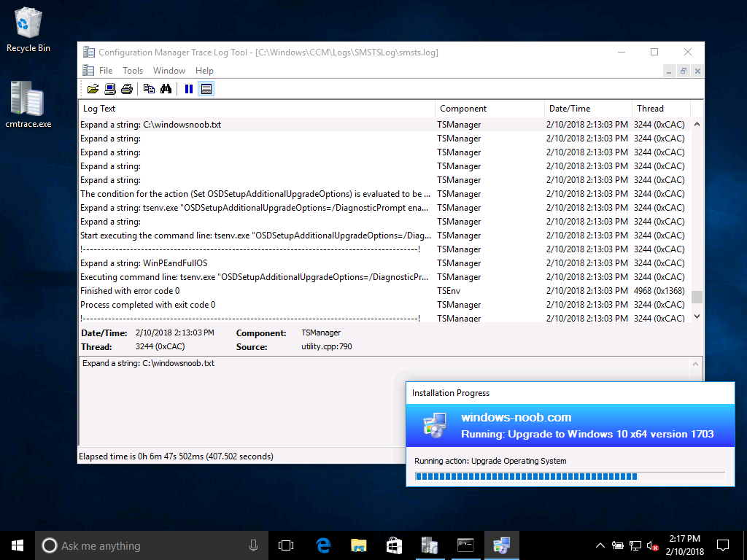This screenshot has height=560, width=747.
Task: Click the details text 'Expand a string: C:\windowsnoob.txt'
Action: [148, 363]
